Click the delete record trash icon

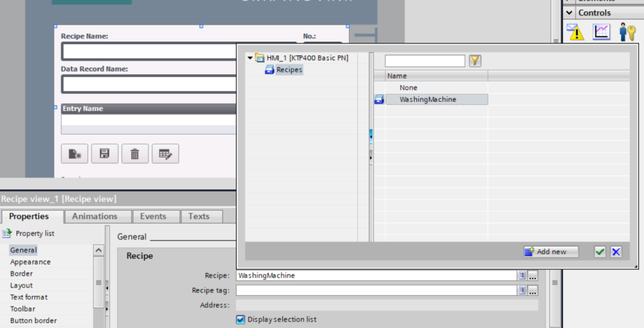pyautogui.click(x=135, y=154)
